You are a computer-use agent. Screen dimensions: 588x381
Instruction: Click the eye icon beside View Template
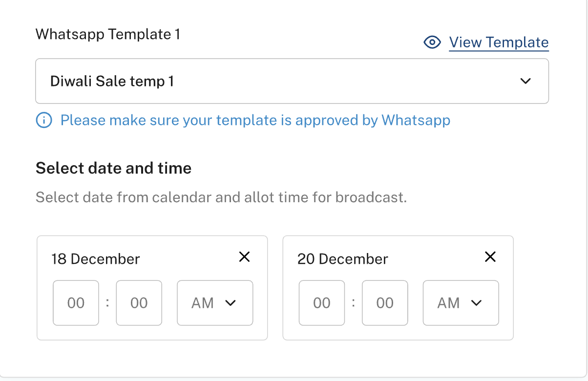tap(432, 42)
